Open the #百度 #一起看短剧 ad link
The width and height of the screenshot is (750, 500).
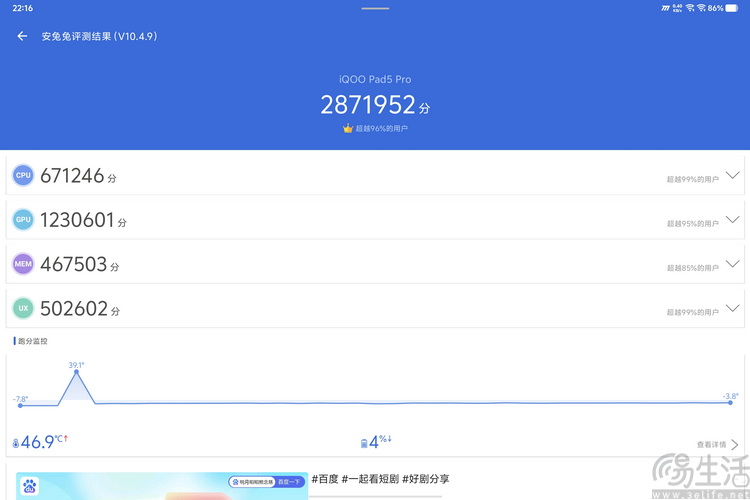click(x=380, y=479)
